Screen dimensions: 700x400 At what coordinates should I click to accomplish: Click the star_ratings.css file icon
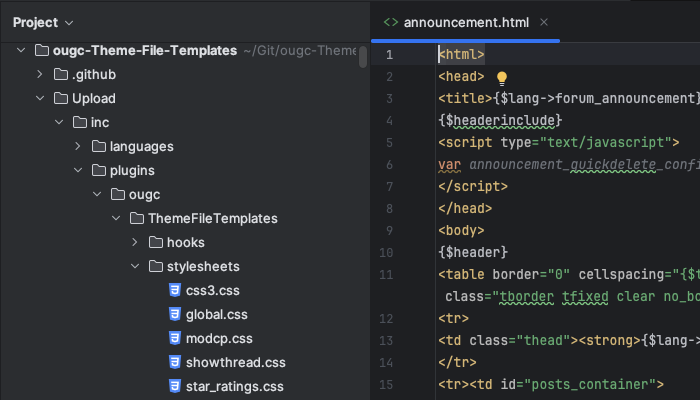coord(175,386)
